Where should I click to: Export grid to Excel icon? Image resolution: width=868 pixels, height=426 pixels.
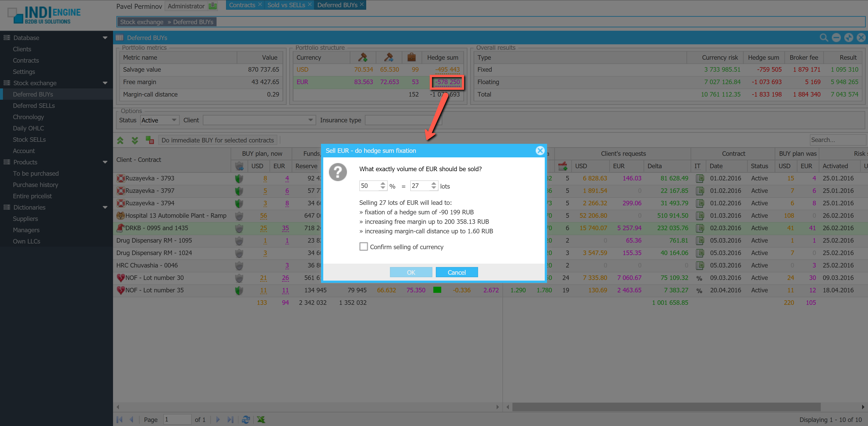(x=261, y=419)
